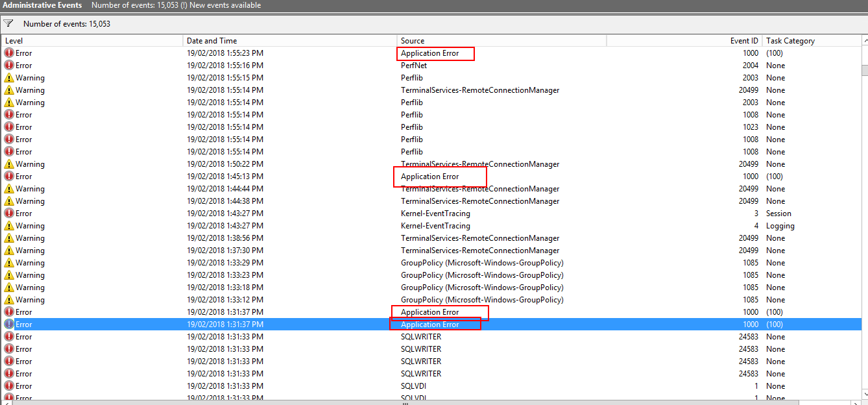Viewport: 868px width, 405px height.
Task: Sort by the Level column header
Action: click(93, 41)
